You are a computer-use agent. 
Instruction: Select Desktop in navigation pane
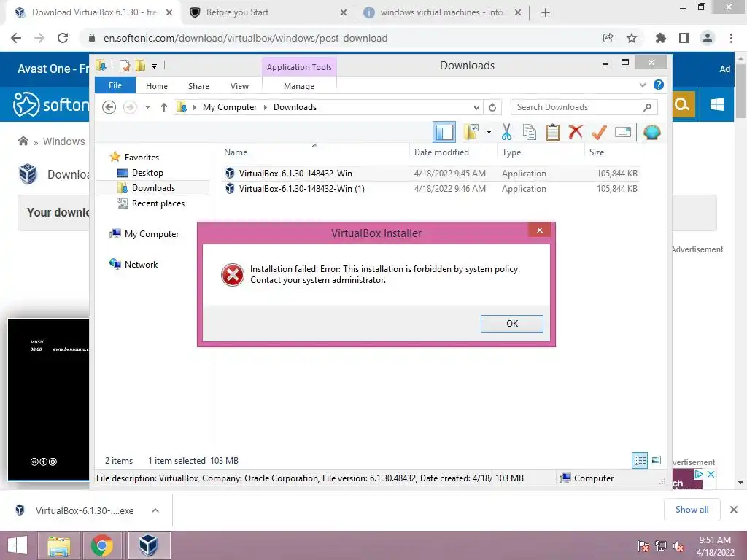click(x=147, y=173)
